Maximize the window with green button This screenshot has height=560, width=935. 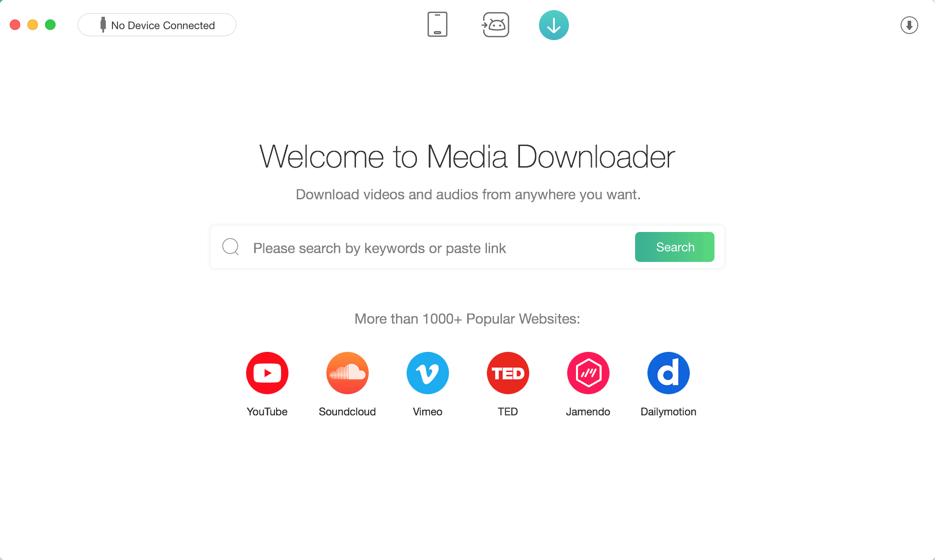pyautogui.click(x=50, y=25)
